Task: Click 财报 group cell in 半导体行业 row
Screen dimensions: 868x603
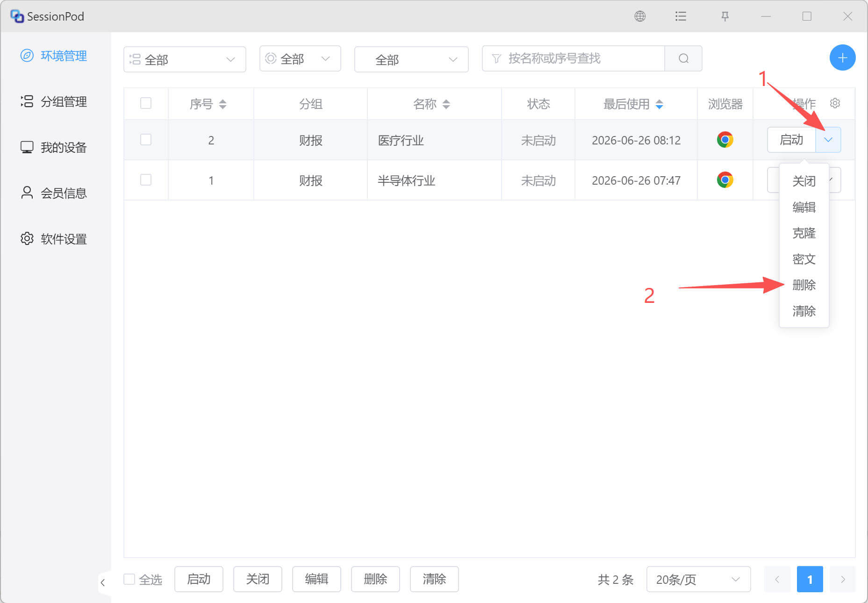Action: click(311, 180)
